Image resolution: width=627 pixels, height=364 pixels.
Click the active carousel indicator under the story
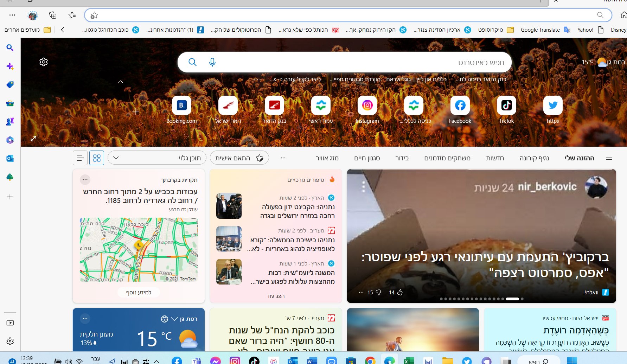click(x=512, y=299)
